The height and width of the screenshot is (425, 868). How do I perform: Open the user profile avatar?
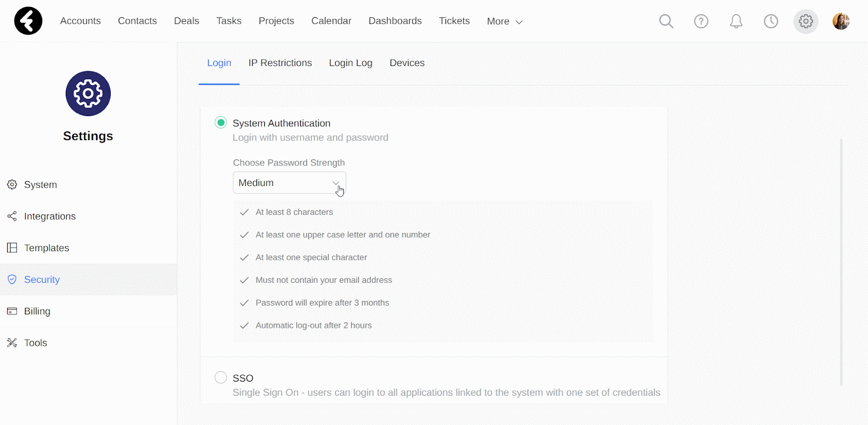tap(841, 21)
